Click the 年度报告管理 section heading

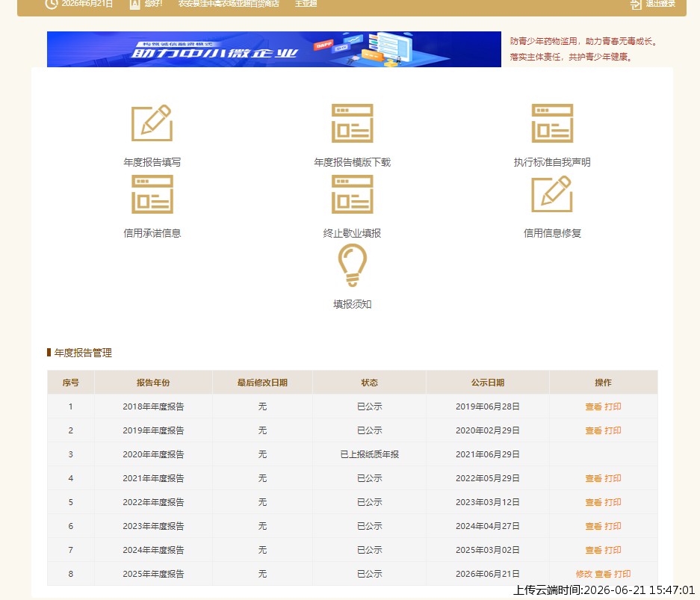coord(83,353)
